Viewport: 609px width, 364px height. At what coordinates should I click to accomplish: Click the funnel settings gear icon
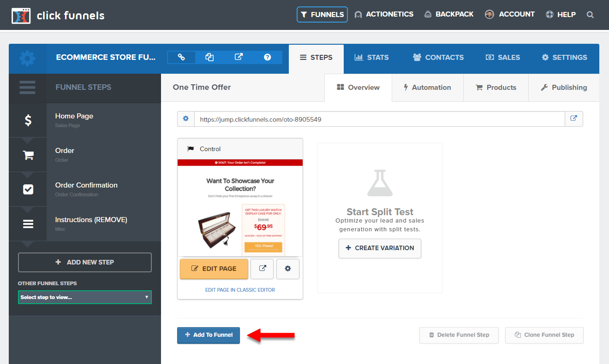28,59
